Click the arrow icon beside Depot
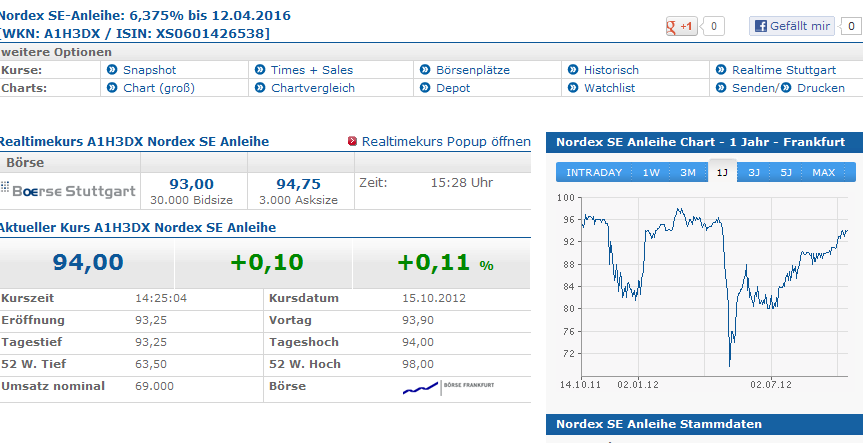Image resolution: width=863 pixels, height=443 pixels. tap(424, 88)
